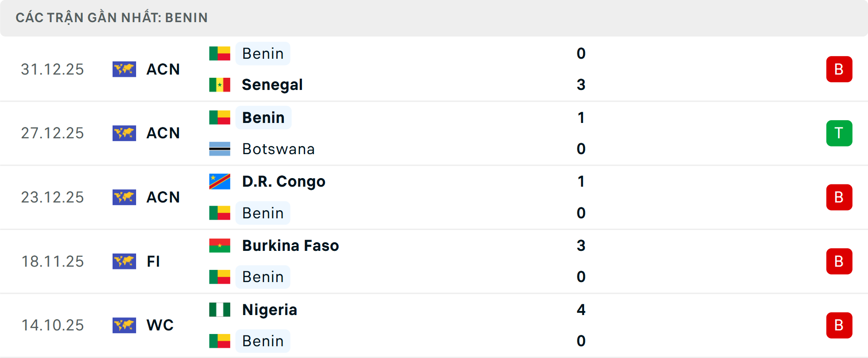The width and height of the screenshot is (868, 358).
Task: Click the green T badge for the Botswana match
Action: (x=840, y=133)
